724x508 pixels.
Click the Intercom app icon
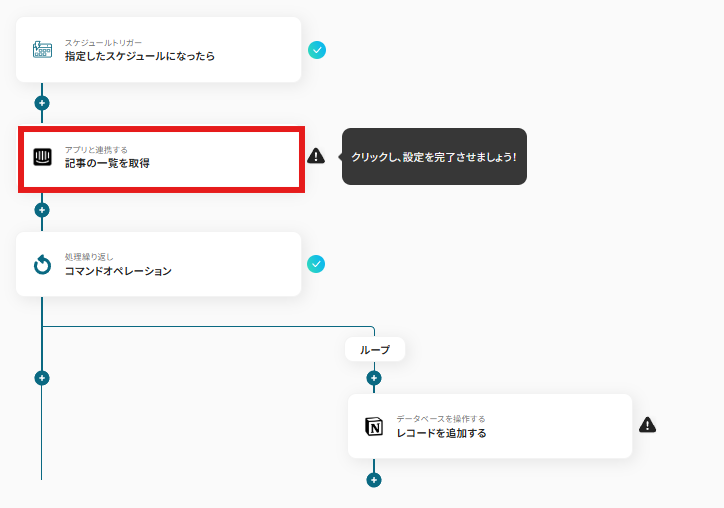click(42, 157)
